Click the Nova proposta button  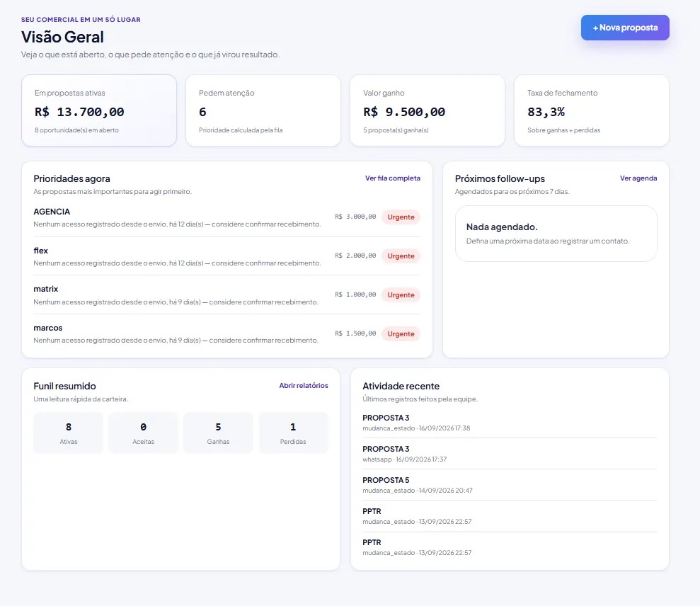tap(625, 28)
